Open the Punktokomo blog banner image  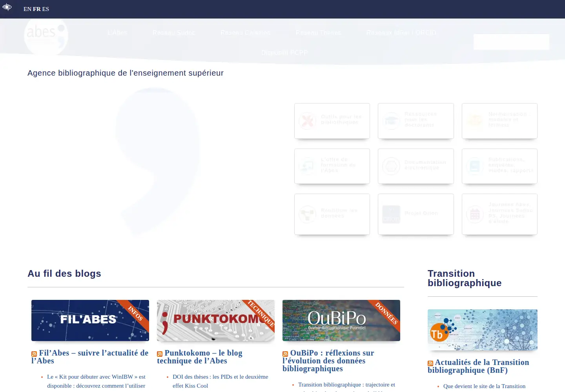point(216,320)
